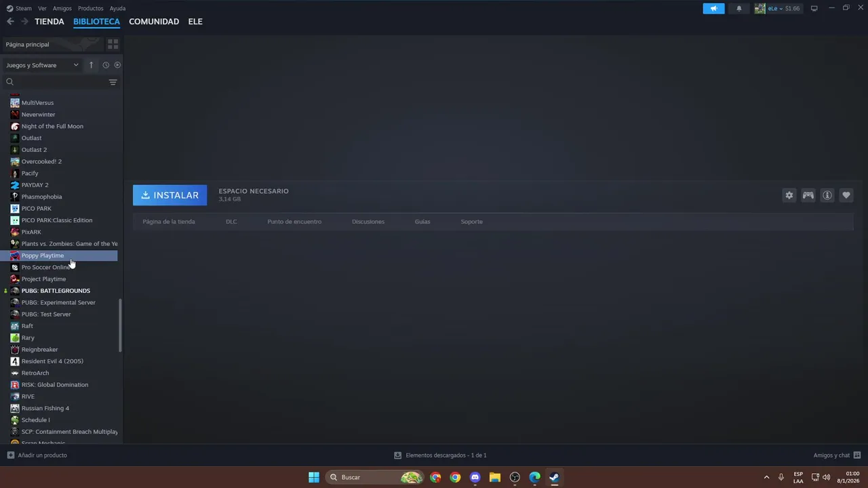Switch to BIBLIOTECA tab
The image size is (868, 488).
(x=96, y=22)
